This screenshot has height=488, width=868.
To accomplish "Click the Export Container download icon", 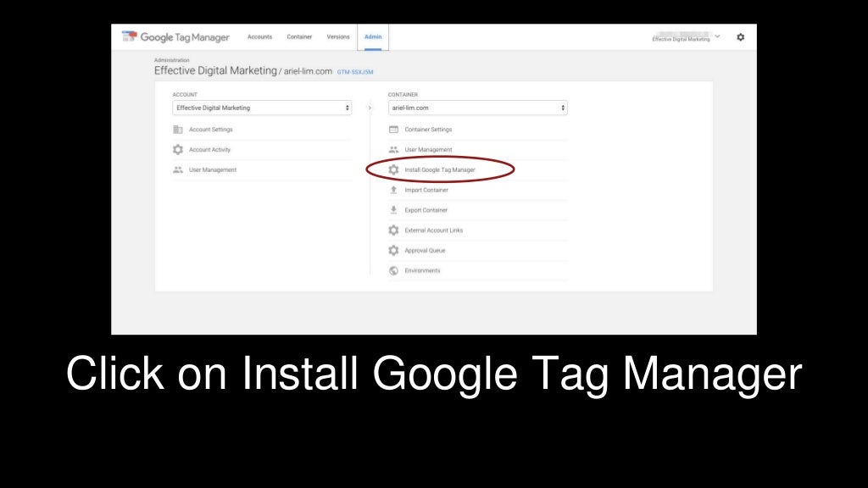I will point(393,210).
